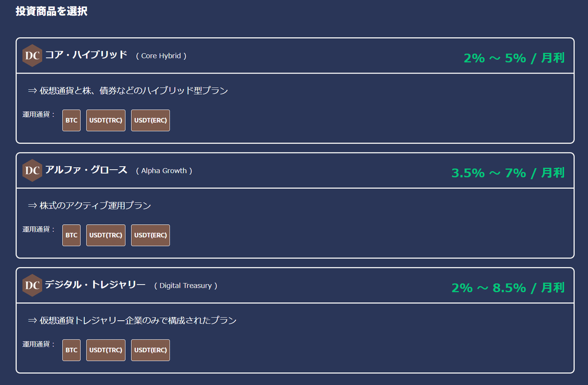The image size is (588, 385).
Task: Click the DC hexagon icon for Alpha Growth
Action: coord(32,170)
